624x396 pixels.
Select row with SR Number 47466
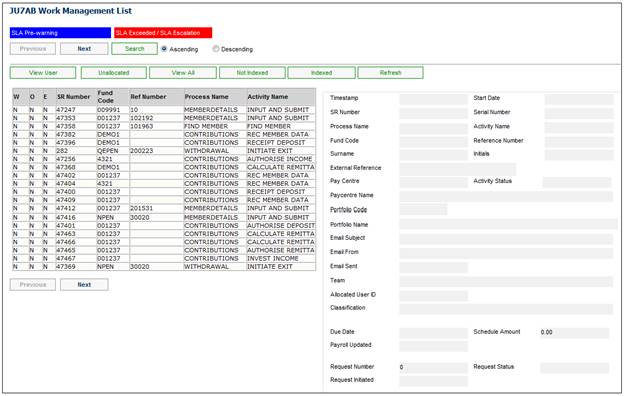click(164, 242)
